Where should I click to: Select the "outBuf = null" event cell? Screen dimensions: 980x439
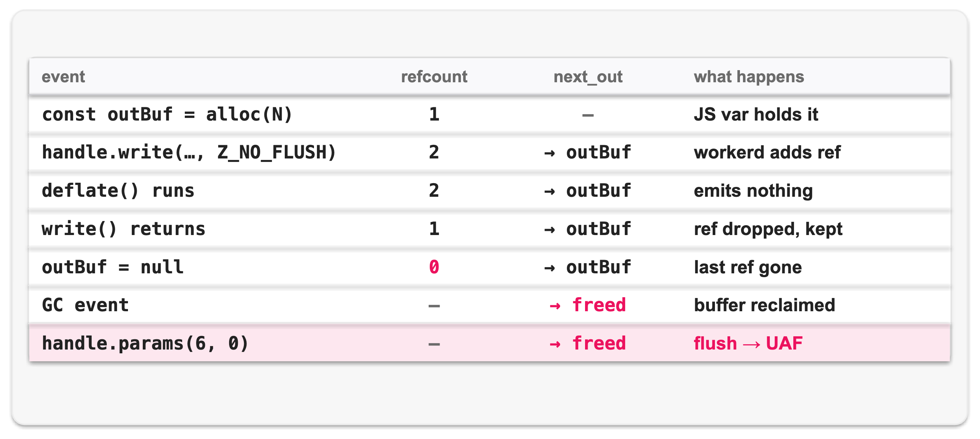(113, 267)
